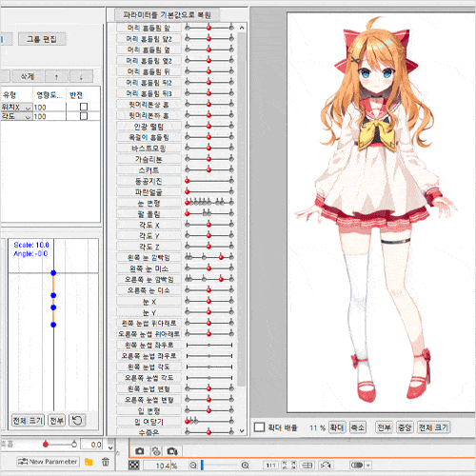Click the 그룹 편집 button
Image resolution: width=476 pixels, height=476 pixels.
pos(42,39)
